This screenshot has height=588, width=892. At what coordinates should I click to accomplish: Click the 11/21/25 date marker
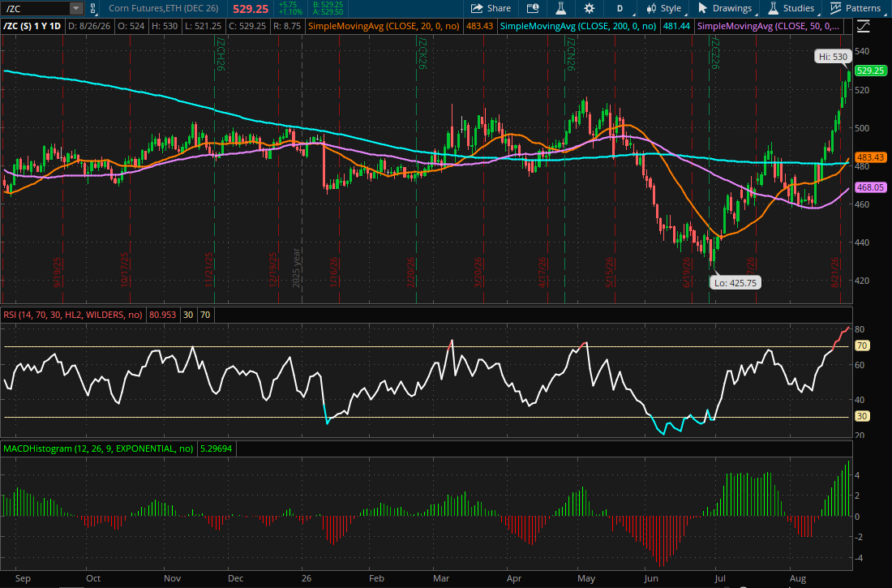(208, 270)
